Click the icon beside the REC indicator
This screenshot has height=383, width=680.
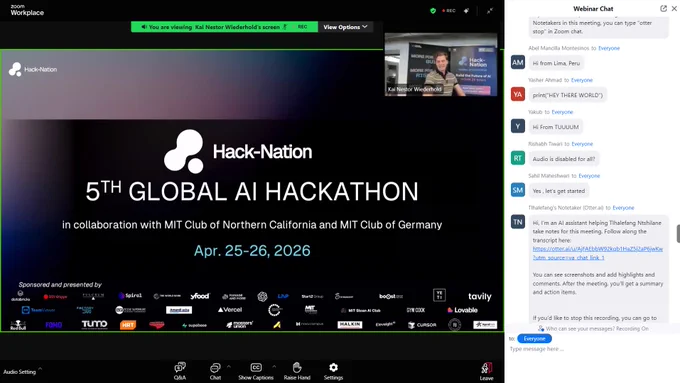(467, 11)
